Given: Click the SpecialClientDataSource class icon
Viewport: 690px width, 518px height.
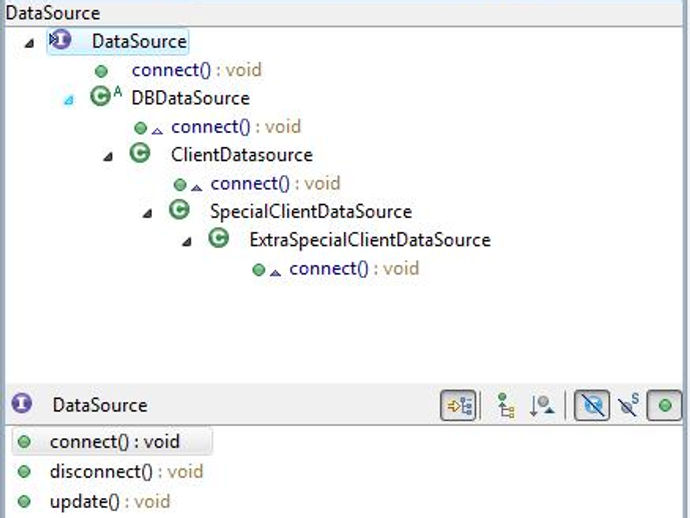Looking at the screenshot, I should tap(180, 210).
